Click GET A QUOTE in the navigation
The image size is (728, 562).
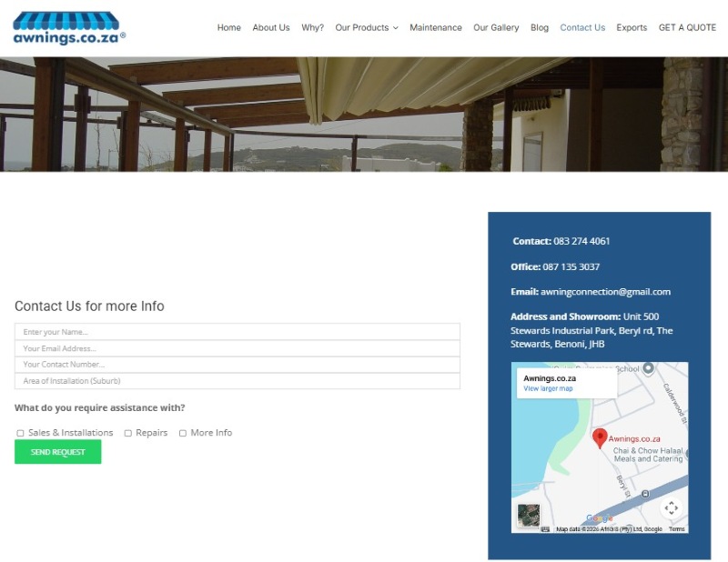687,27
